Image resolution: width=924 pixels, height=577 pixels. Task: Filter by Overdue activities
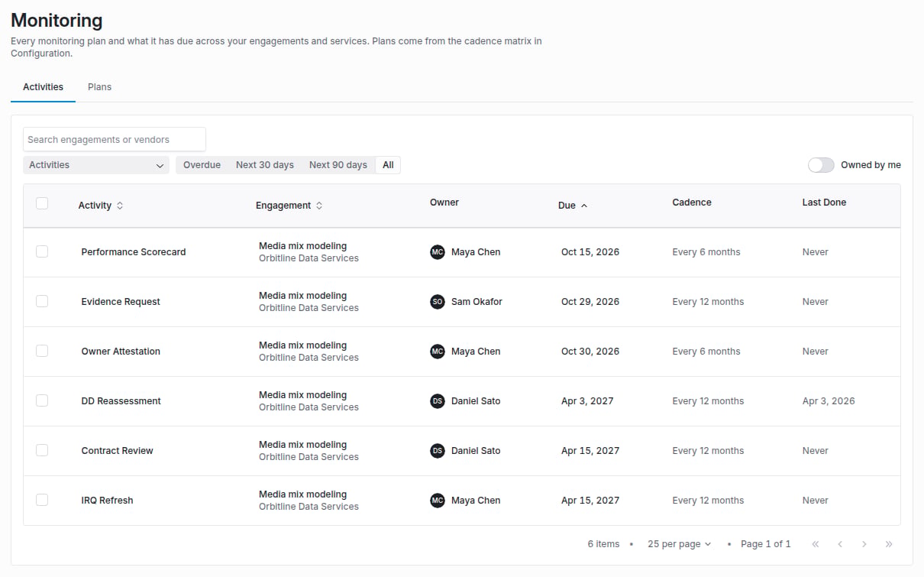pyautogui.click(x=202, y=165)
